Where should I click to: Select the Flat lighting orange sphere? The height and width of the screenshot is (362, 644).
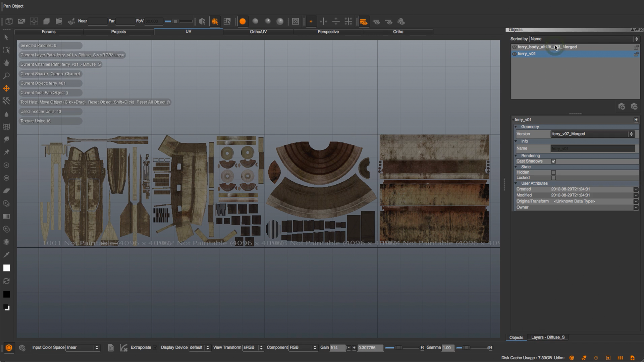(243, 21)
